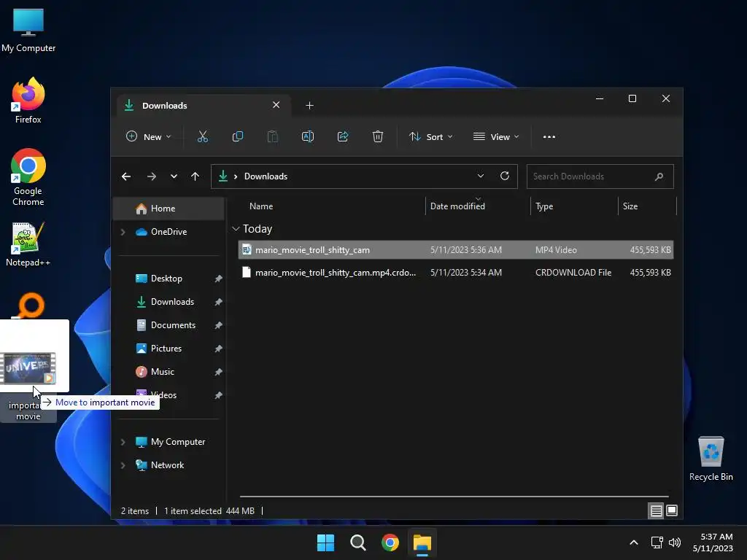Go up one folder level

point(195,176)
